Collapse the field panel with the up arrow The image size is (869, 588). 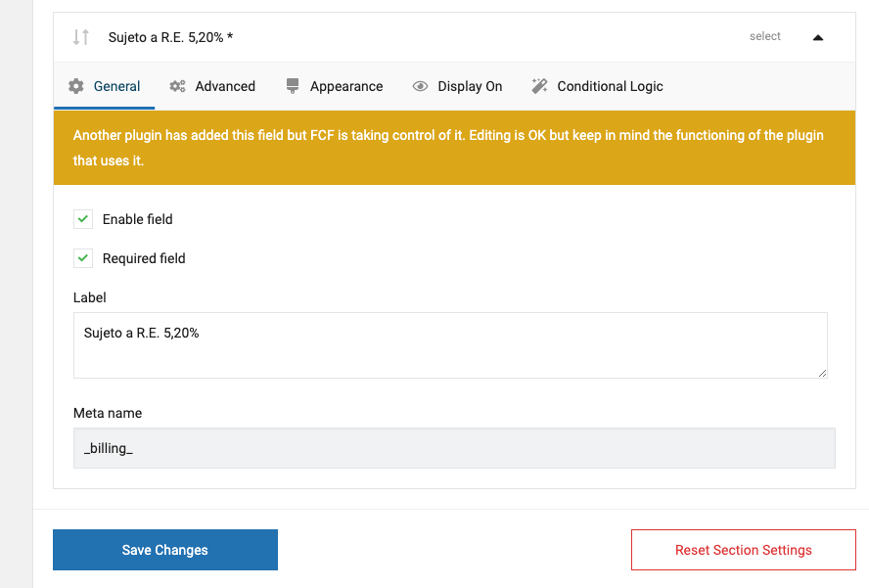point(818,38)
